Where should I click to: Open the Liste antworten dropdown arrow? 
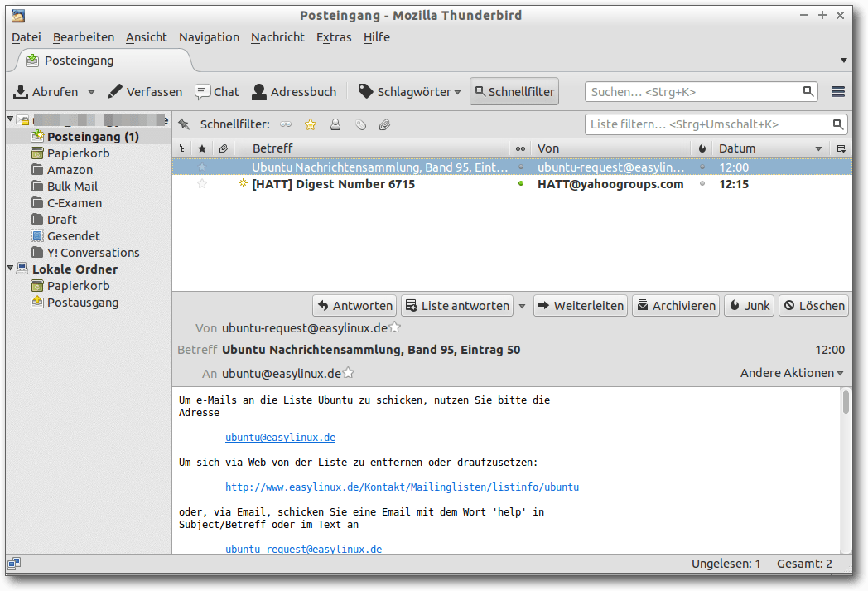(522, 306)
